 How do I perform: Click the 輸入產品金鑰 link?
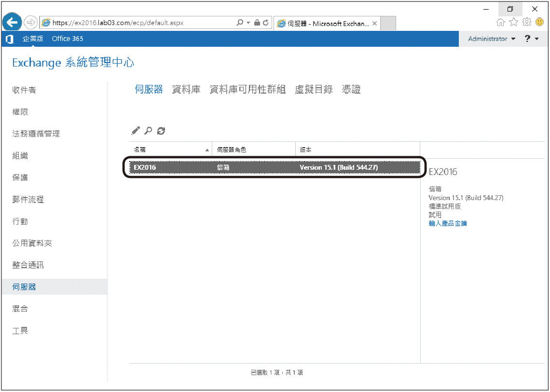[448, 223]
